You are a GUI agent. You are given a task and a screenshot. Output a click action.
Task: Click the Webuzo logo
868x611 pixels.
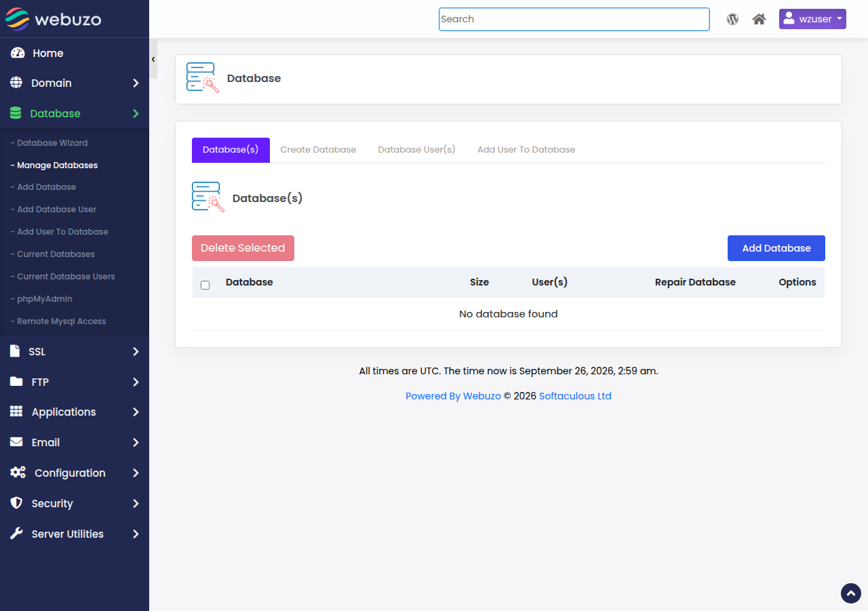(54, 19)
